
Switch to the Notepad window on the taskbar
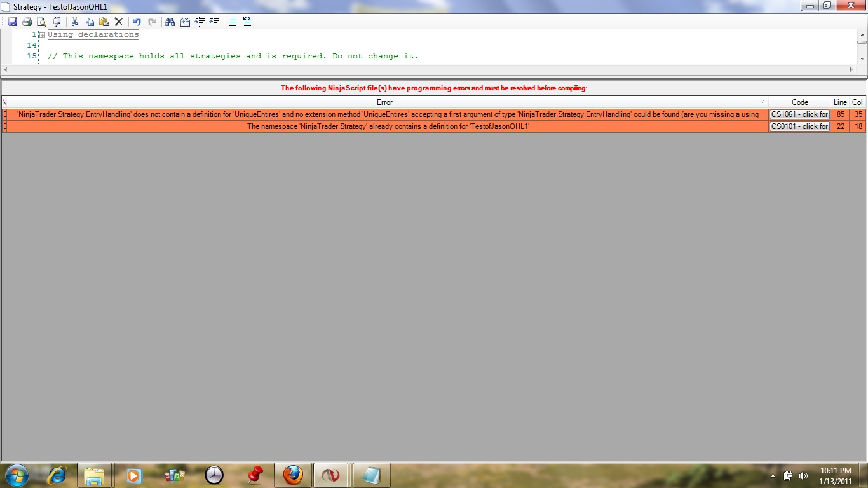click(371, 475)
